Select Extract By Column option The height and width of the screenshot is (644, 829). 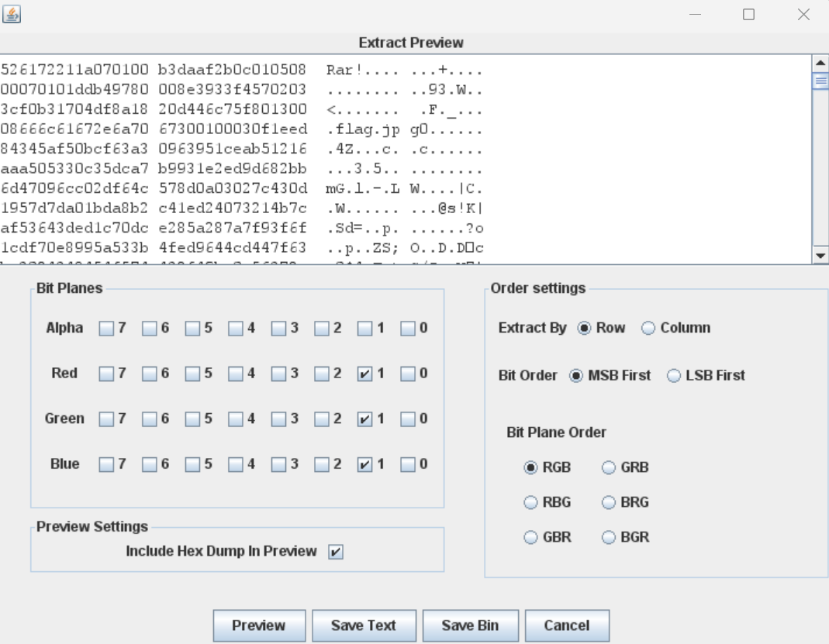click(x=648, y=328)
